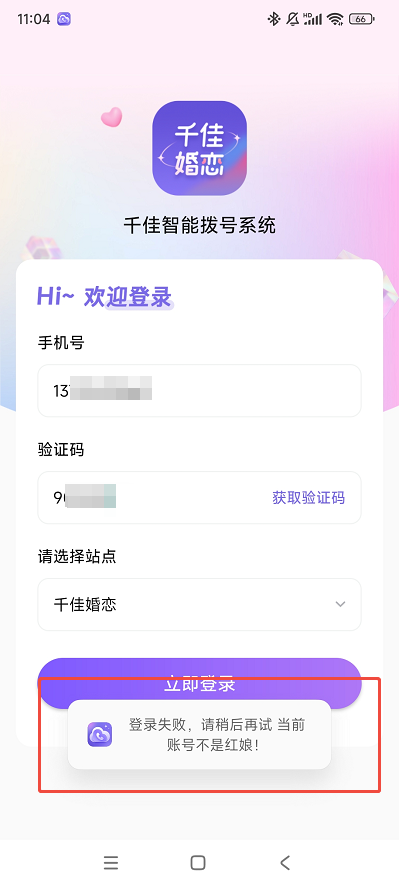This screenshot has height=885, width=401.
Task: Tap the 立即登录 button
Action: point(199,684)
